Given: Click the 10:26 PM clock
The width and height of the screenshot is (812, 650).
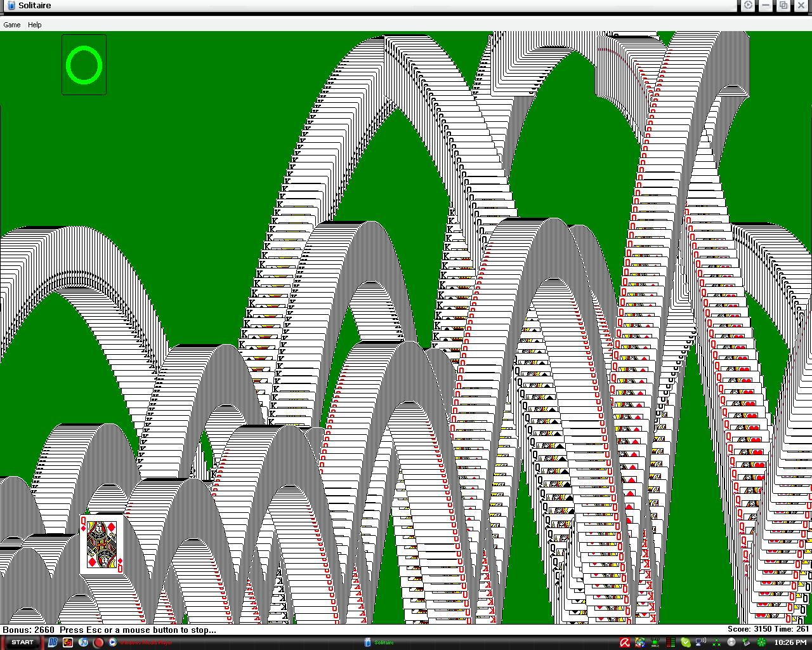Looking at the screenshot, I should 790,642.
